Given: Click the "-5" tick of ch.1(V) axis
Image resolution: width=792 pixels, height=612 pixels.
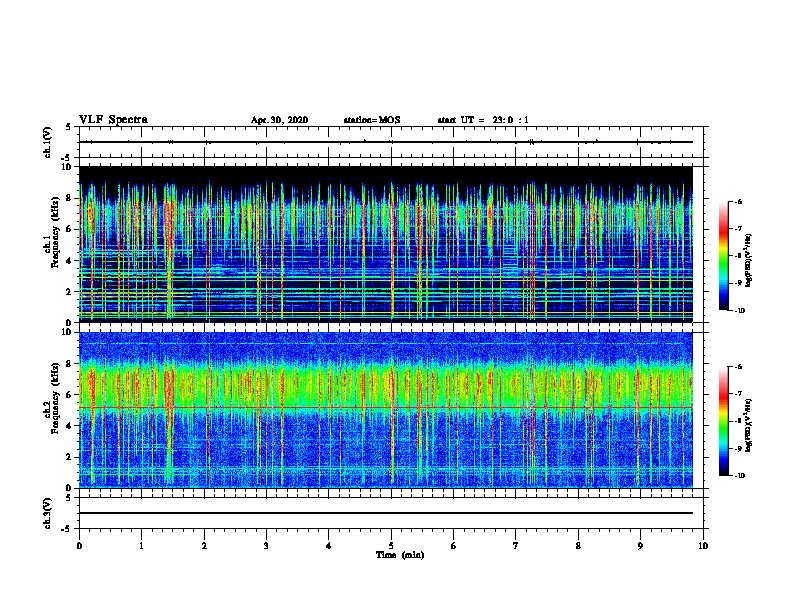Looking at the screenshot, I should (67, 158).
